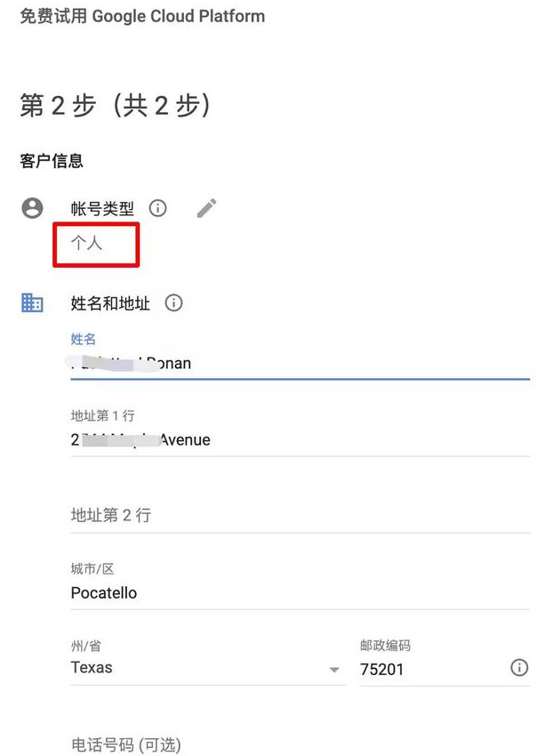Click the 客户信息 section heading
545x756 pixels.
pos(52,161)
